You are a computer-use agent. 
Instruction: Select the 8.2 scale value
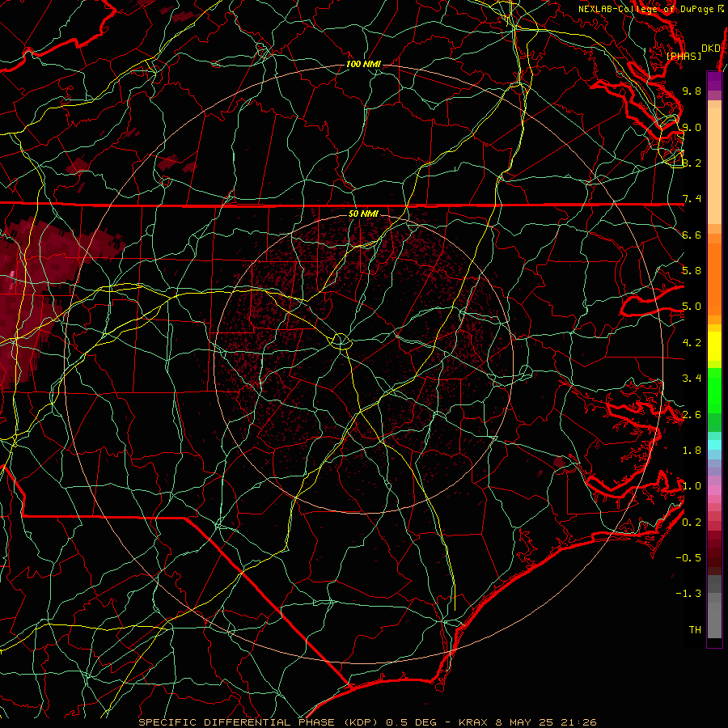[692, 163]
